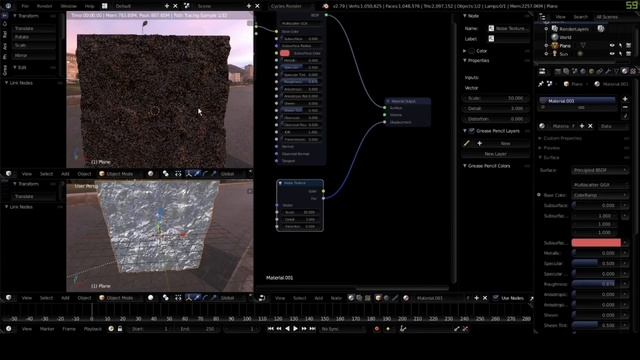
Task: Expand the Color panel in node sidebar
Action: 464,51
